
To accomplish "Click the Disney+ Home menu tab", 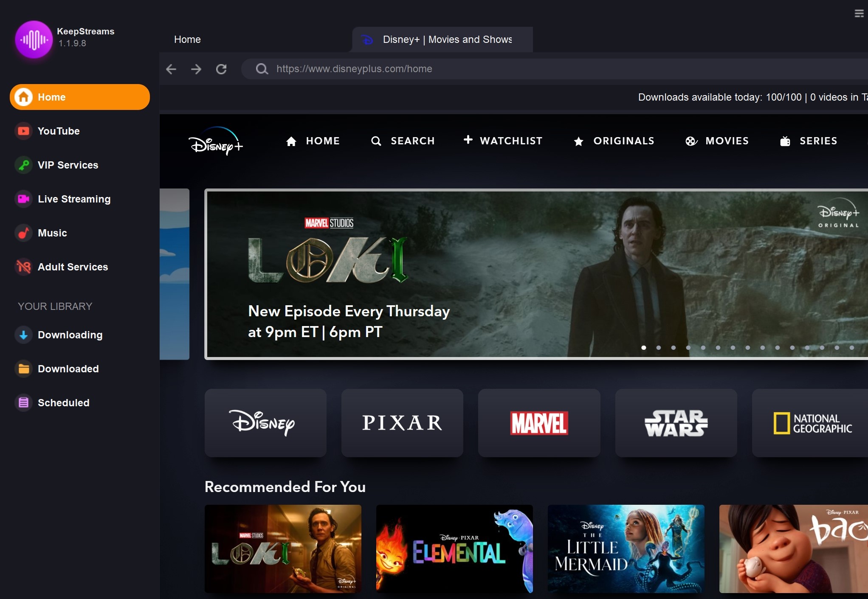I will coord(313,141).
